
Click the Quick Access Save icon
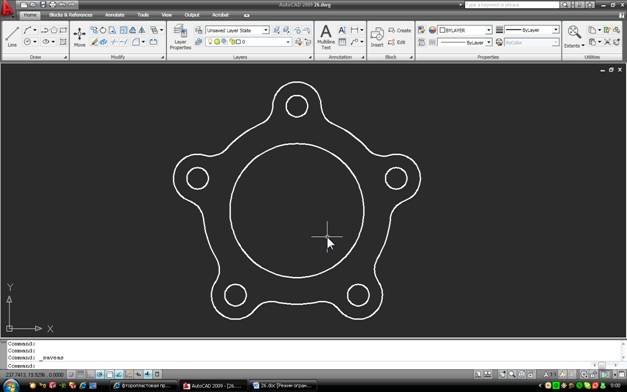[43, 5]
